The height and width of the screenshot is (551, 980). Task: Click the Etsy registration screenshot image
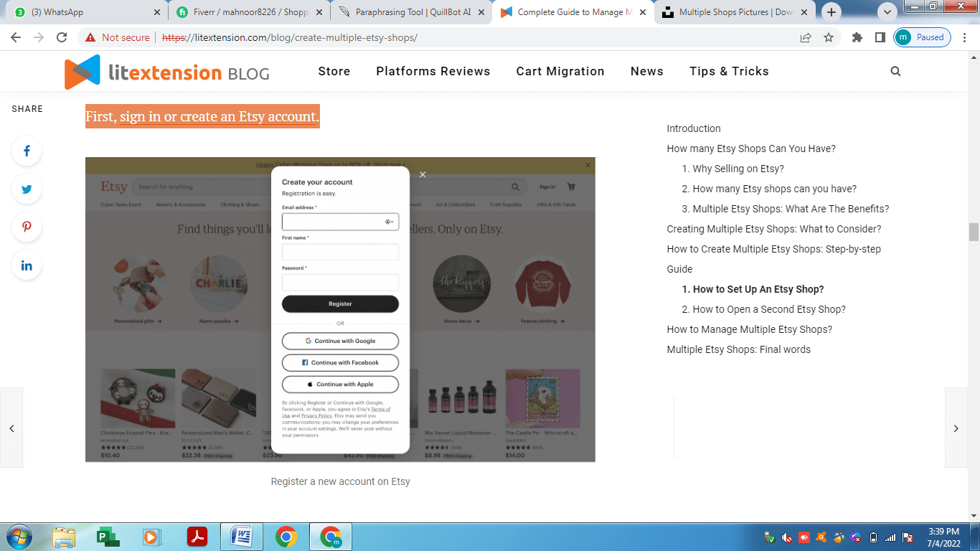(x=340, y=309)
